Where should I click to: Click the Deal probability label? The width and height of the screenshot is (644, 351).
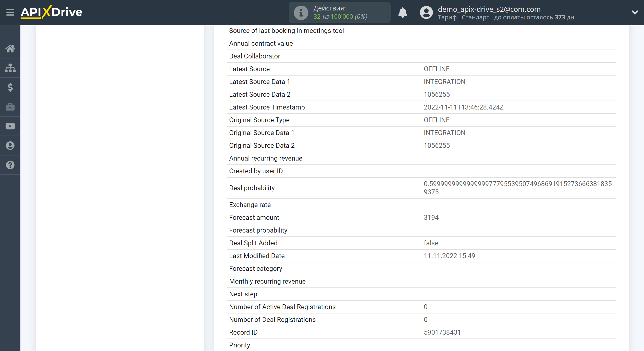[252, 188]
